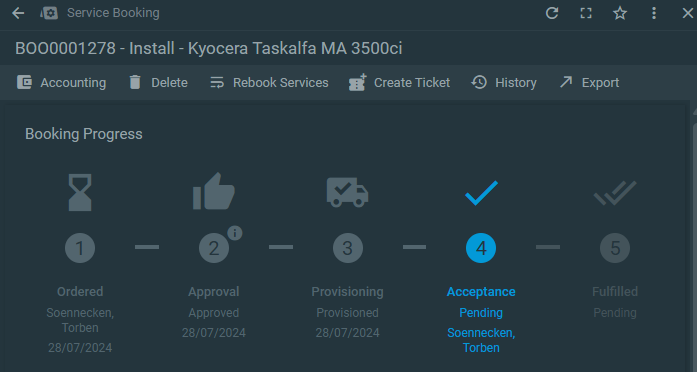Click the blue Acceptance checkmark icon
Screen dimensions: 697x372
[481, 193]
